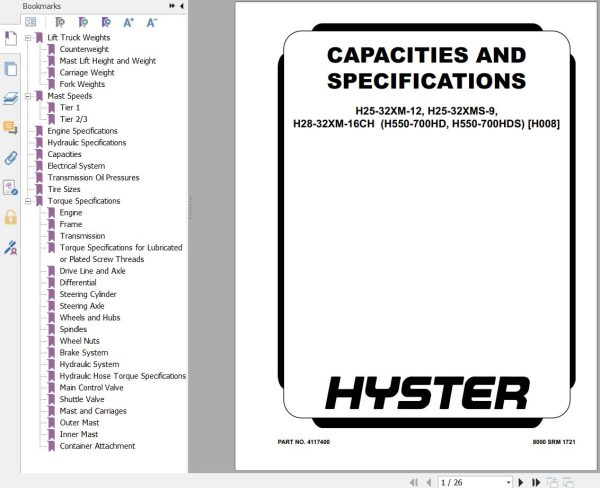Screen dimensions: 600x488
Task: Collapse the Lift Truck Weights bookmark
Action: pyautogui.click(x=28, y=38)
